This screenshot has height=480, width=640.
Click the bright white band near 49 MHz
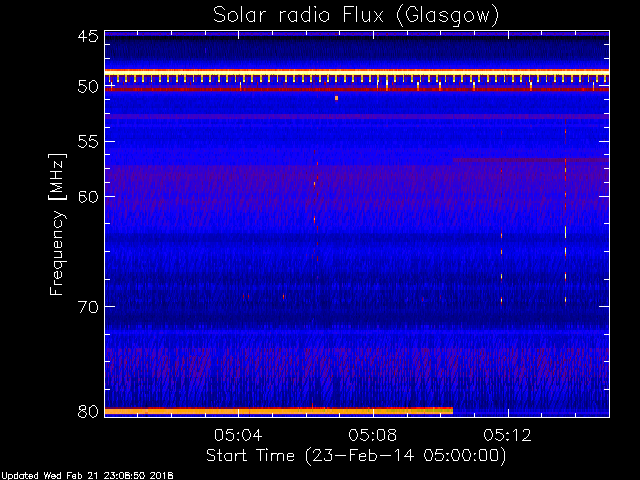tap(357, 72)
